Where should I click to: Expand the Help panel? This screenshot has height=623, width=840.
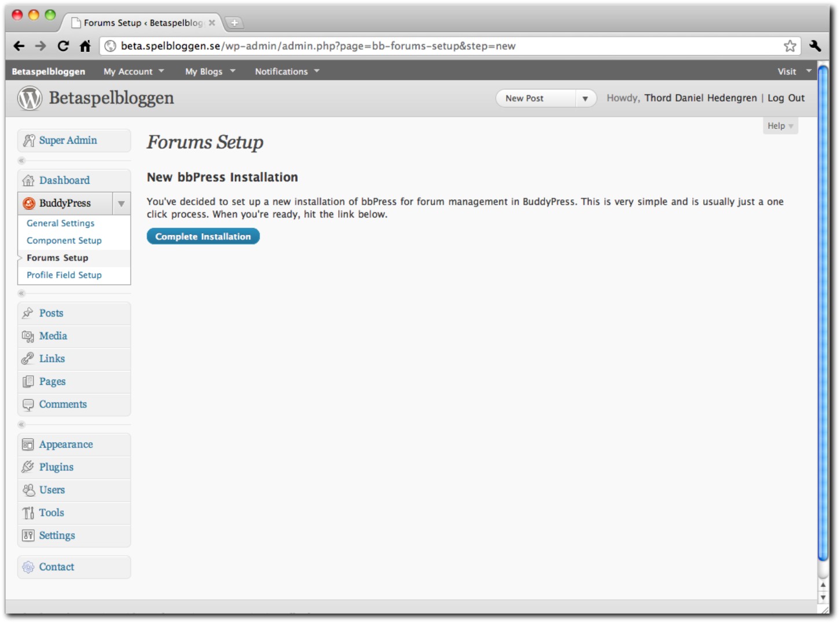click(780, 126)
